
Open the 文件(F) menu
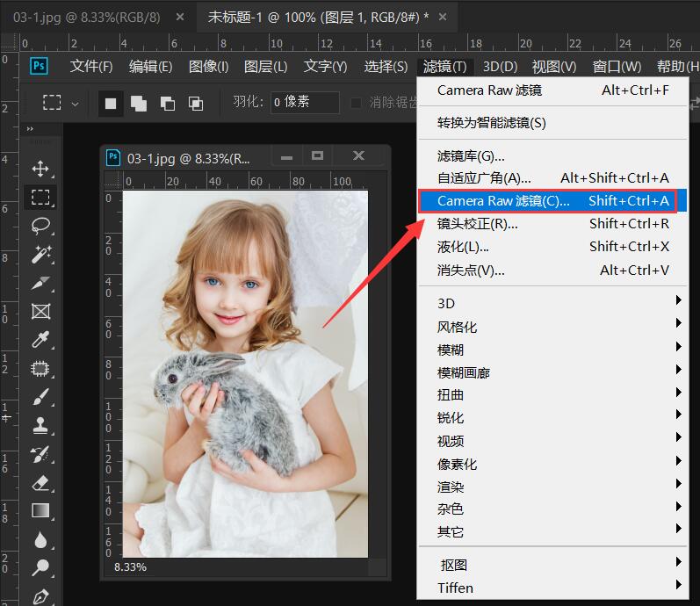click(91, 67)
